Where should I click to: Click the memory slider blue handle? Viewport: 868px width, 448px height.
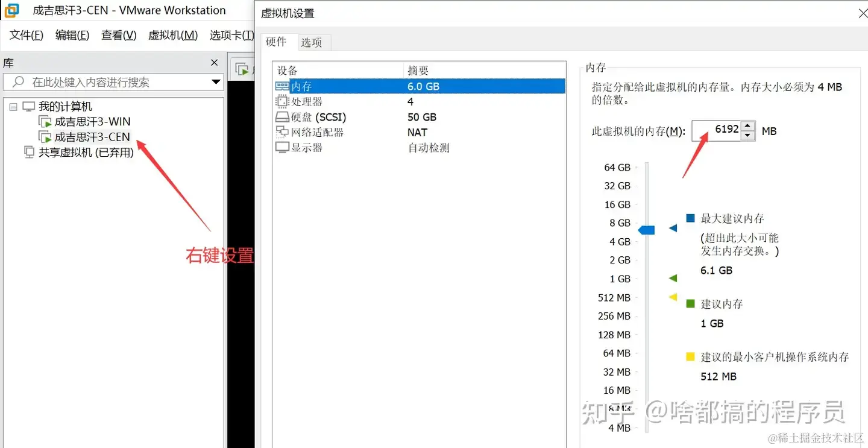click(x=646, y=230)
